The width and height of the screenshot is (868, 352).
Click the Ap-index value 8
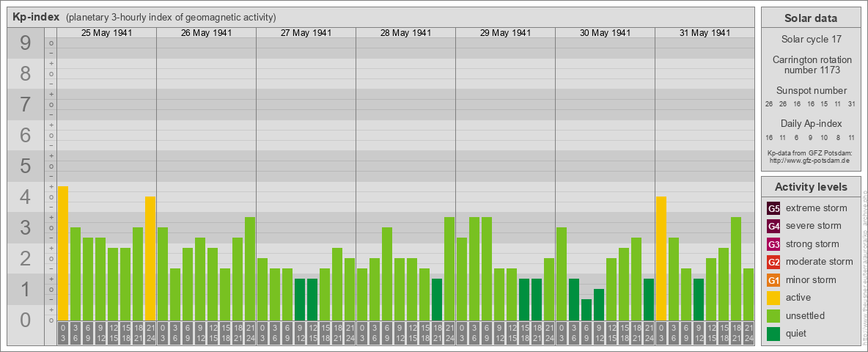click(x=839, y=137)
